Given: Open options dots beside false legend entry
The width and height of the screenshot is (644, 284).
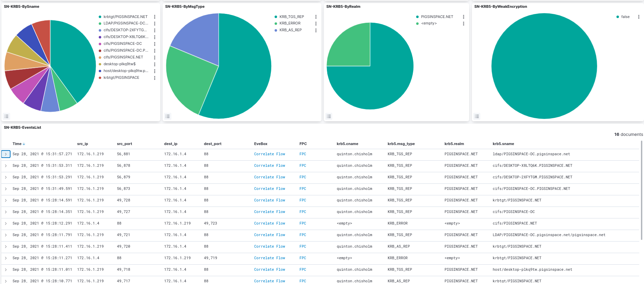Looking at the screenshot, I should (x=639, y=17).
